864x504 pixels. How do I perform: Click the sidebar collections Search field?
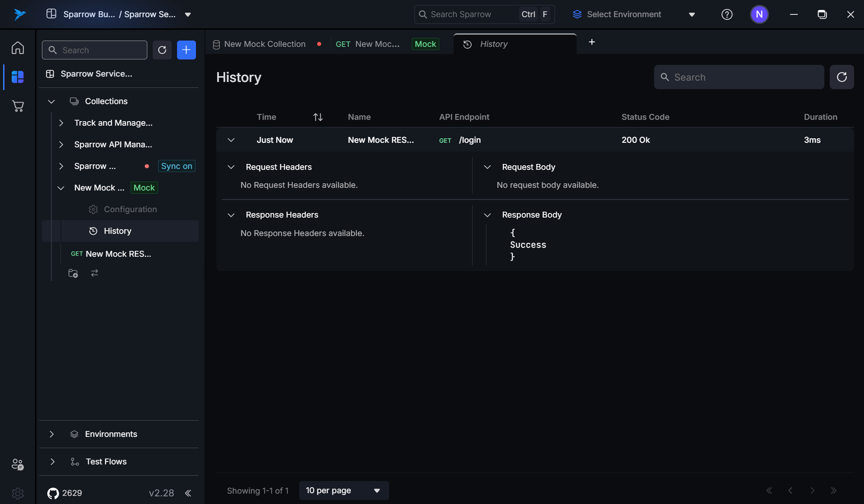pos(95,50)
